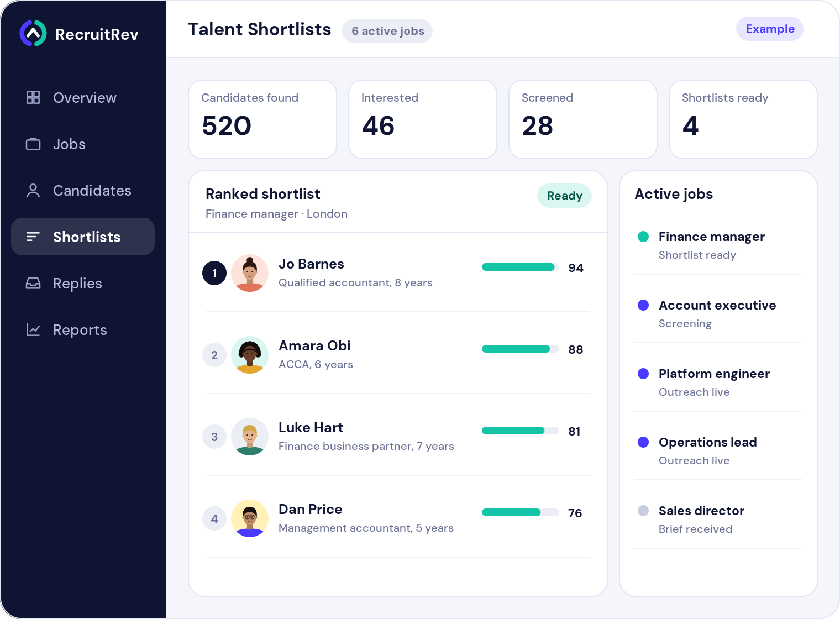Click the rank 4 badge for Dan Price

214,518
